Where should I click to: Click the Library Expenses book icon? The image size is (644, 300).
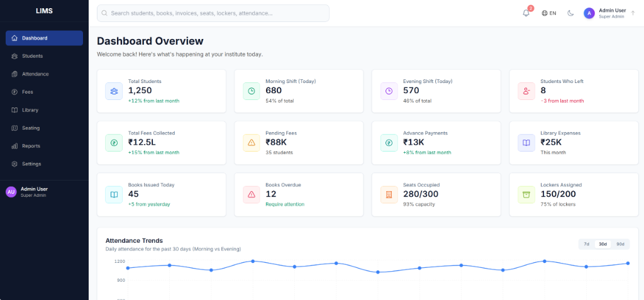click(526, 143)
